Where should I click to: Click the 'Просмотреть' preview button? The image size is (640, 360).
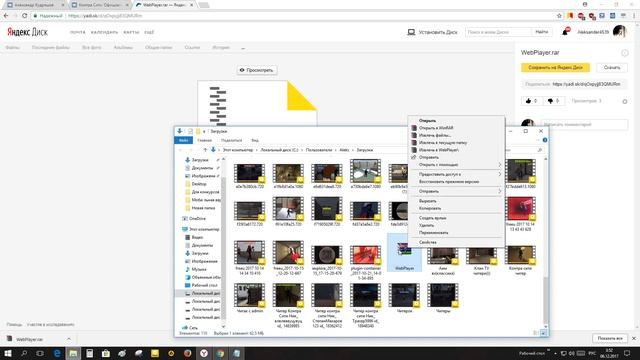point(257,70)
